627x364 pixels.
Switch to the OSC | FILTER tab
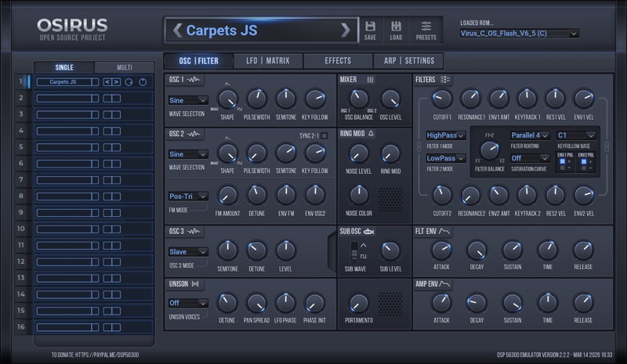coord(199,61)
